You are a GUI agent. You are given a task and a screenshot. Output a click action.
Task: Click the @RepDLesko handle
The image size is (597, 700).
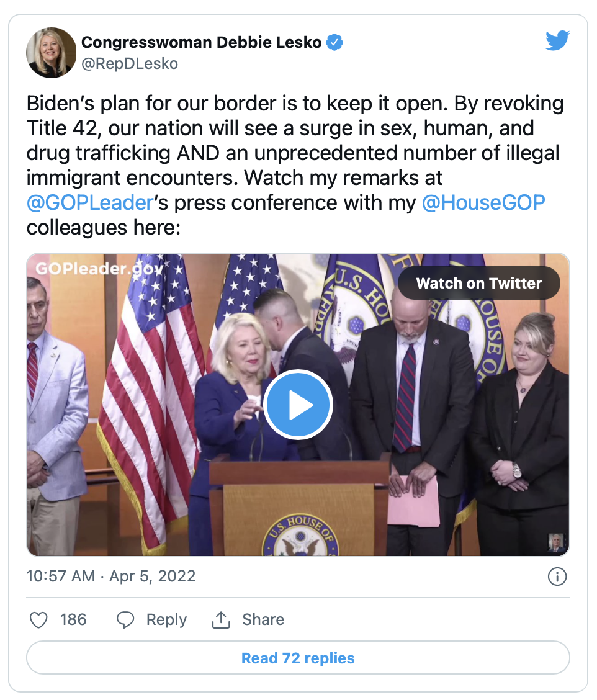point(129,63)
